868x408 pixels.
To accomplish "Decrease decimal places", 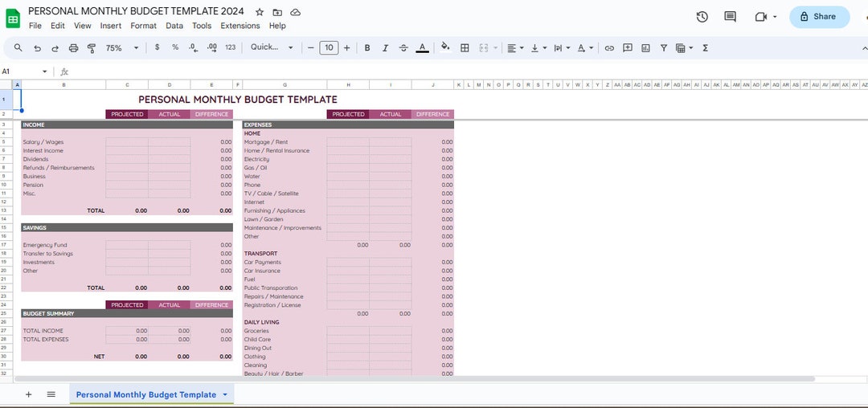I will coord(193,47).
